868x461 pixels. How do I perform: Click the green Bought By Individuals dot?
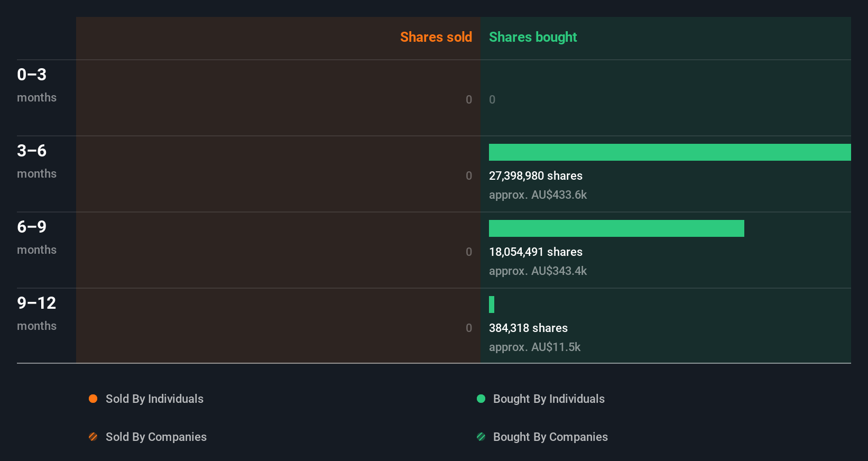(x=481, y=399)
